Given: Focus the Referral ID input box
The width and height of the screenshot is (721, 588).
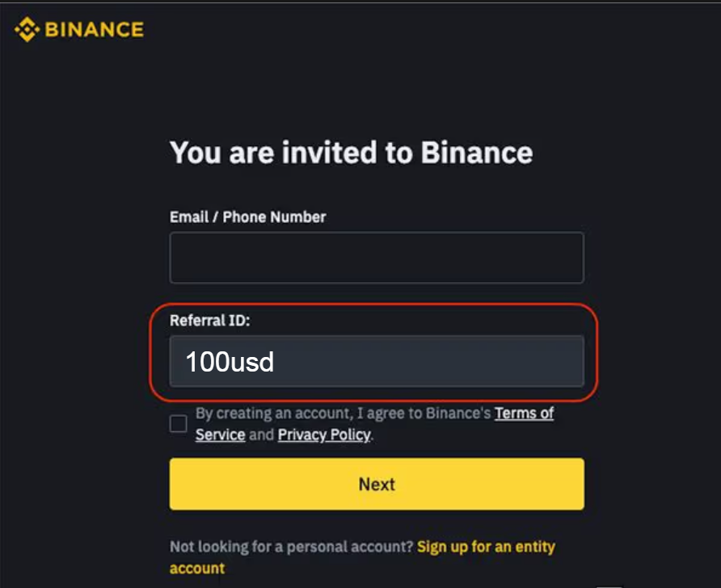Looking at the screenshot, I should pos(377,361).
